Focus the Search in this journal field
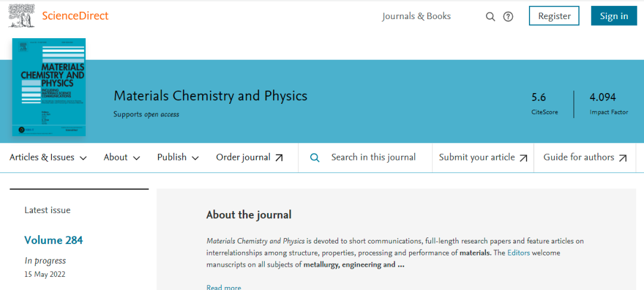This screenshot has width=644, height=290. [373, 158]
